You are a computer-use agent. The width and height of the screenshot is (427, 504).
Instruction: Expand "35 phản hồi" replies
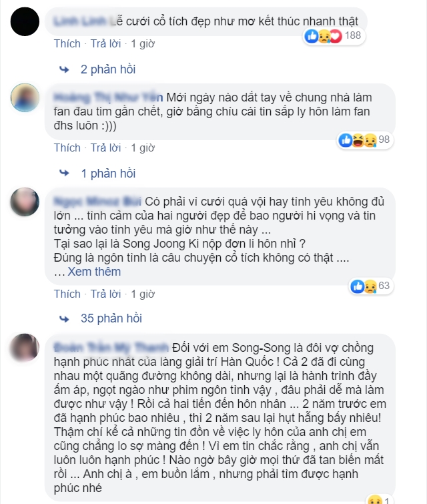coord(111,318)
